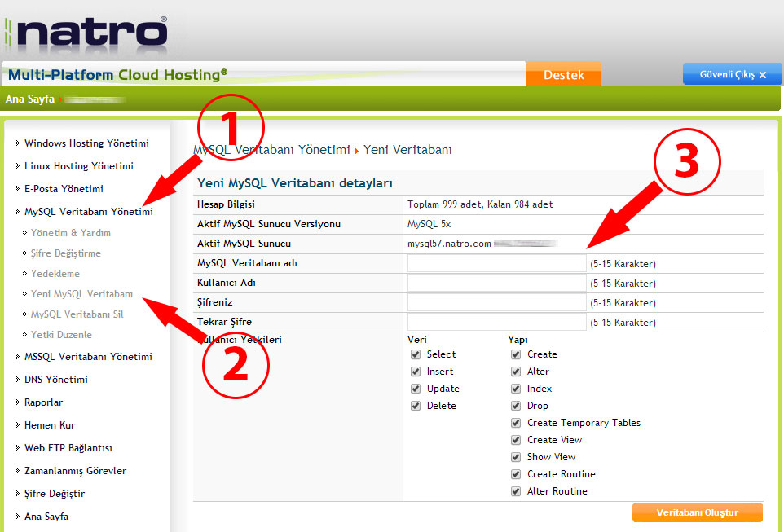The image size is (784, 532).
Task: Open Şifre Değiştir main menu item
Action: click(x=55, y=494)
